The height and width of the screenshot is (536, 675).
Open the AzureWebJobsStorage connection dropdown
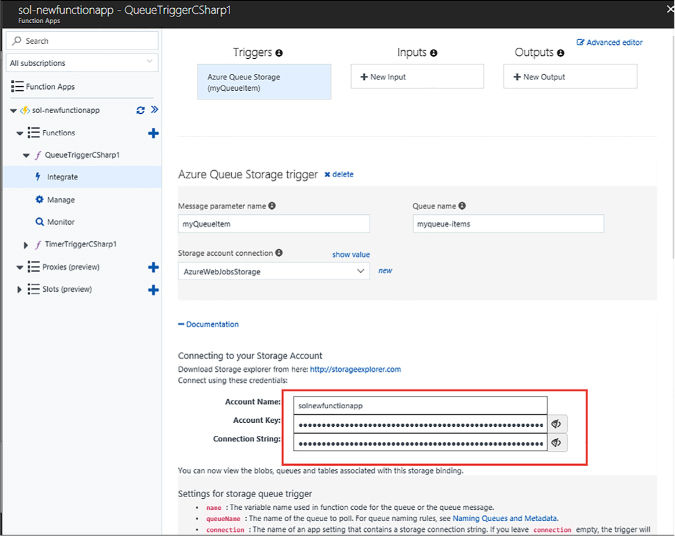click(x=274, y=271)
